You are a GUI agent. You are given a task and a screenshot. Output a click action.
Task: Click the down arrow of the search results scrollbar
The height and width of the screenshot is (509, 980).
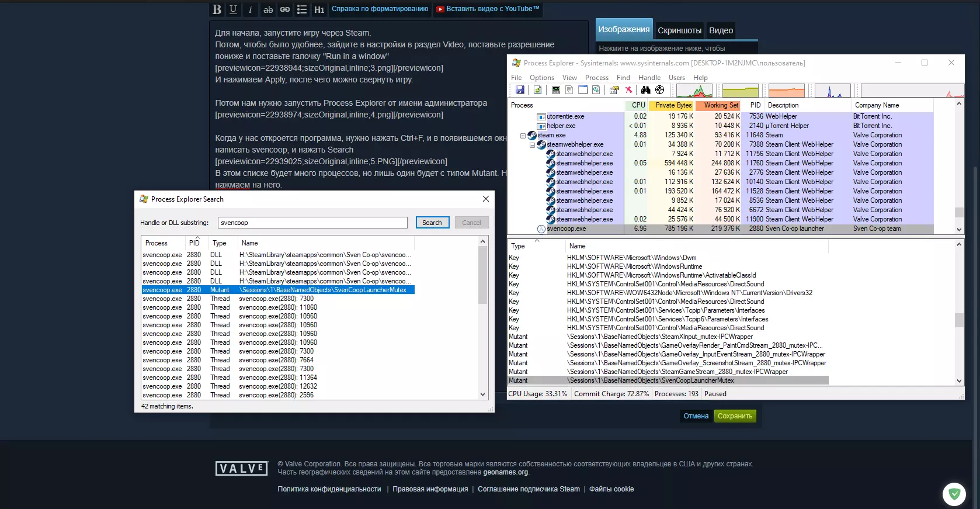coord(482,394)
